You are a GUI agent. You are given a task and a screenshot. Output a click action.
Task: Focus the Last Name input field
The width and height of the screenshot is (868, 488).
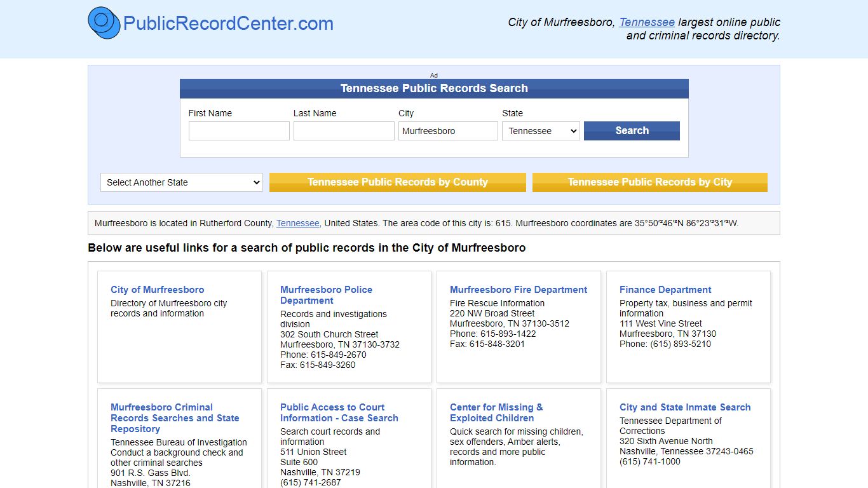pyautogui.click(x=344, y=131)
